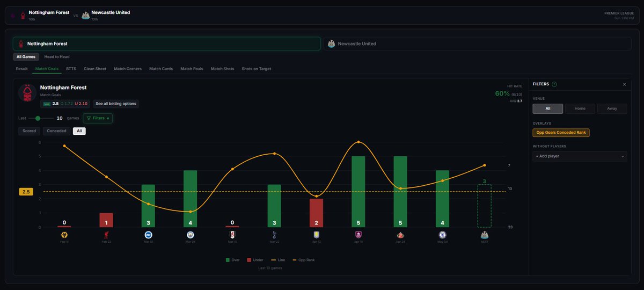
Task: Click the Burnley crest under Apr 18 bar
Action: tap(358, 235)
